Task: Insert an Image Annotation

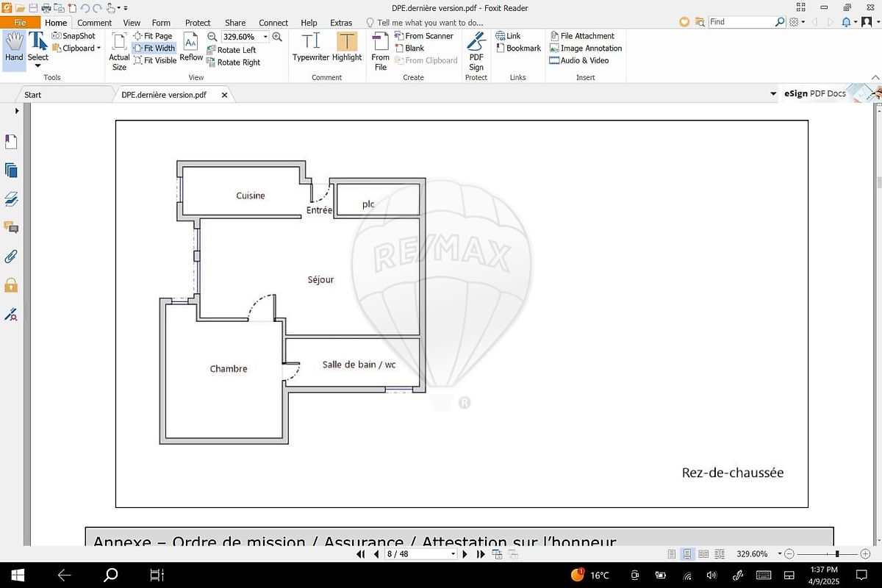Action: coord(586,48)
